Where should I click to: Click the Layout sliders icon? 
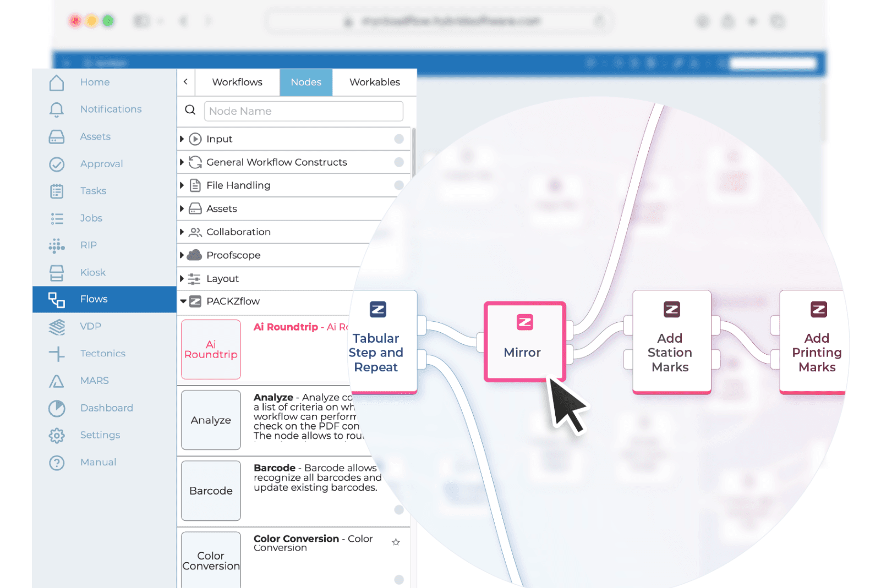coord(194,279)
